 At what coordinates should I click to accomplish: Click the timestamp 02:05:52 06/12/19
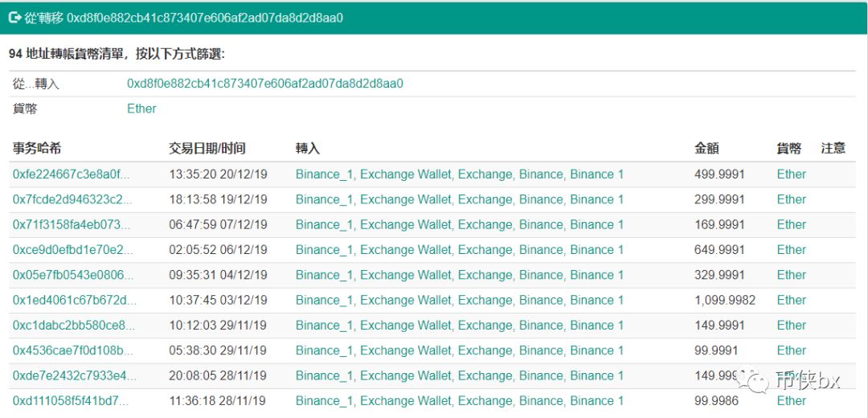[218, 250]
